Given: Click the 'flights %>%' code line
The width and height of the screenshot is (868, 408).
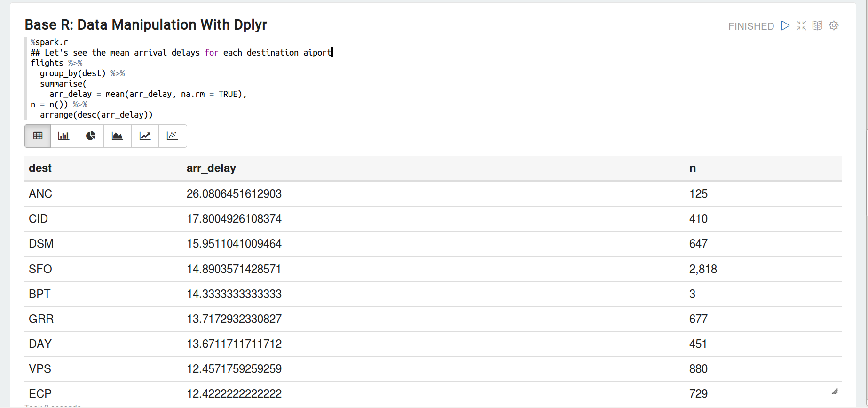Looking at the screenshot, I should pos(56,63).
